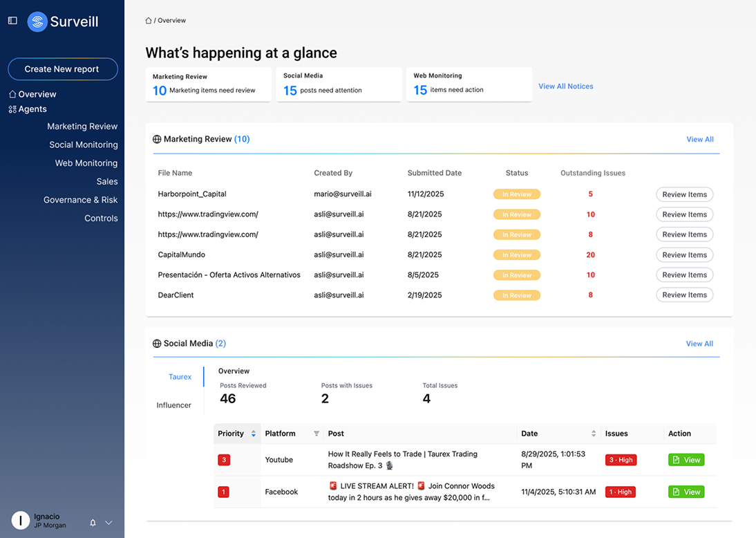Screen dimensions: 756x538
Task: Sort by Date column arrows
Action: tap(594, 434)
